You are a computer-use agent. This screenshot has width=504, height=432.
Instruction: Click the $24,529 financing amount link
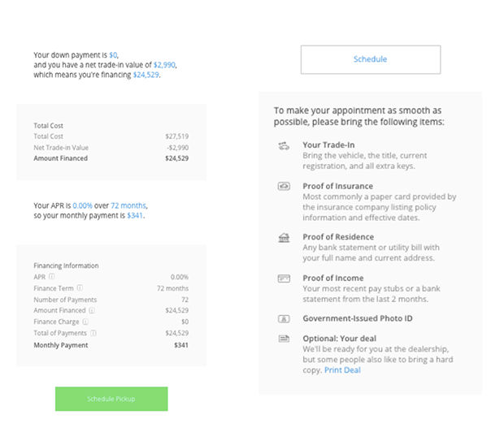(147, 75)
